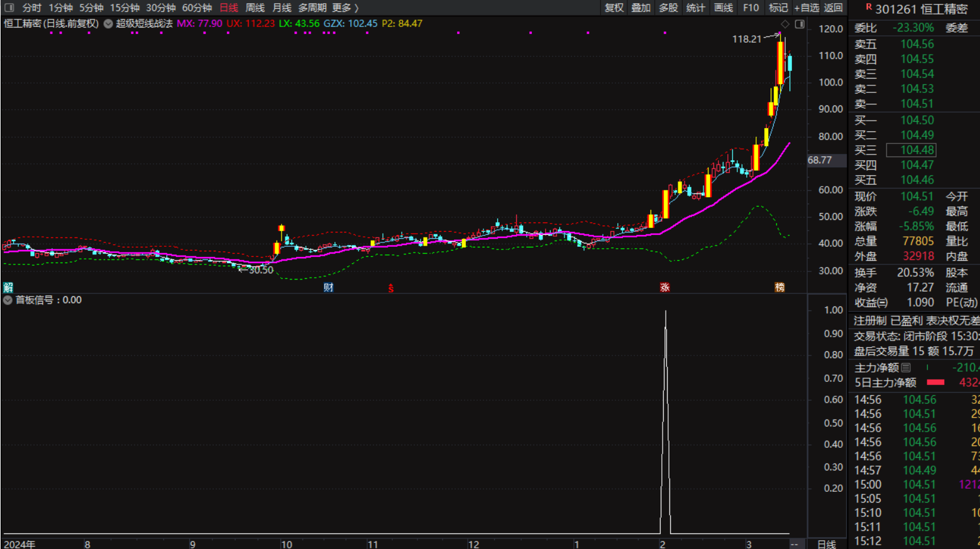Switch to the 60分钟 timeframe tab
The width and height of the screenshot is (980, 549).
click(197, 8)
